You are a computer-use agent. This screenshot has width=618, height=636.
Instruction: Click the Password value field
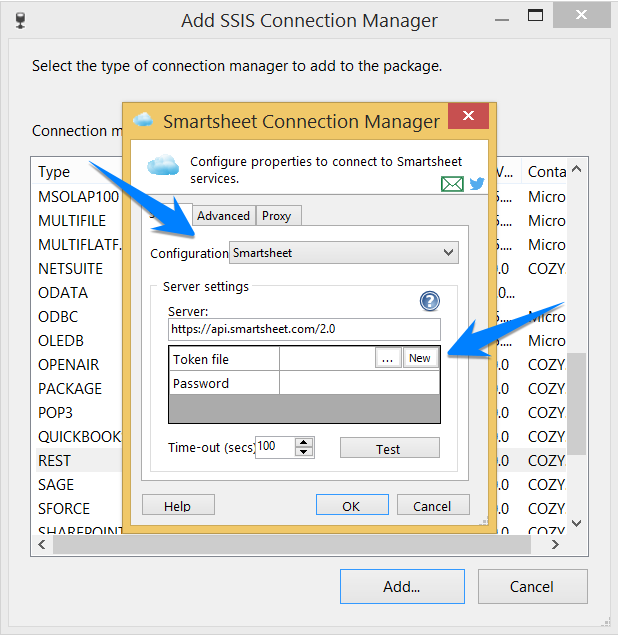tap(359, 383)
